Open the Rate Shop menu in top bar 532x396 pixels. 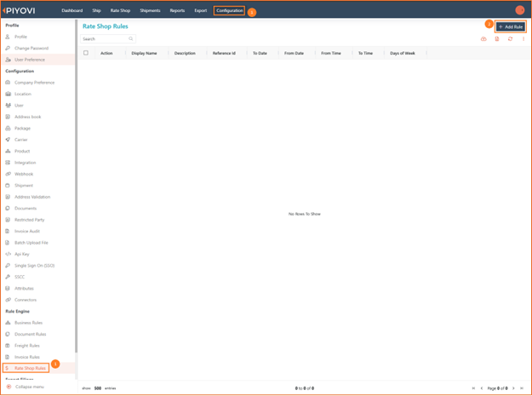click(x=120, y=11)
